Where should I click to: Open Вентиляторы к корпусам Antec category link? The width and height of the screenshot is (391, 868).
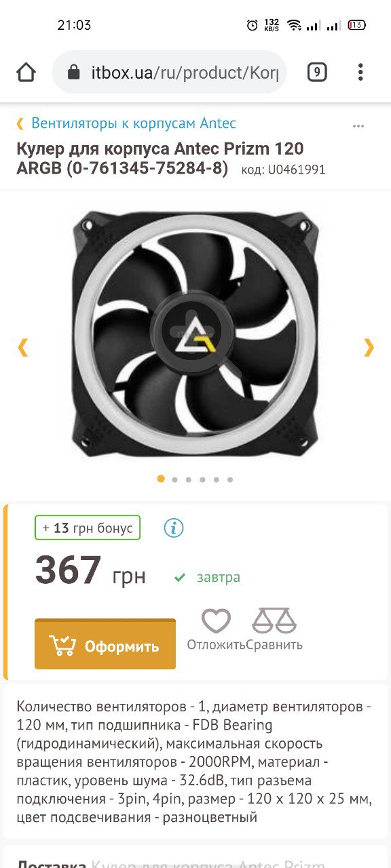click(134, 123)
